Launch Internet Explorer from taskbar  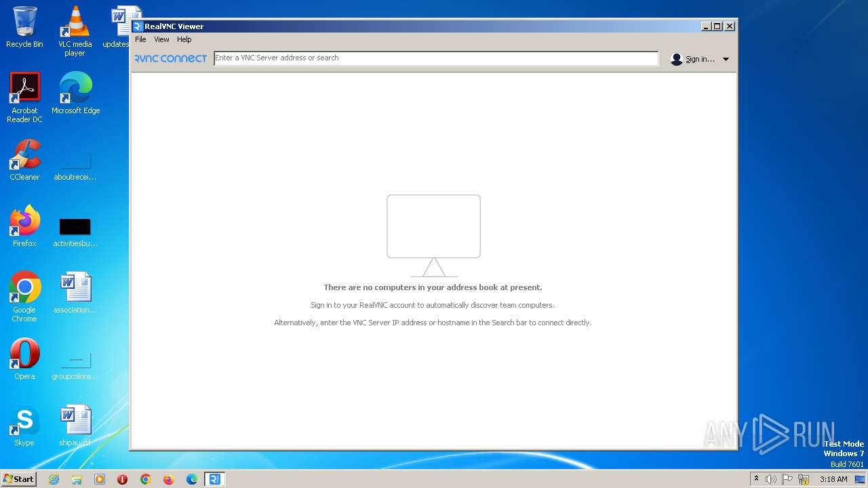54,479
